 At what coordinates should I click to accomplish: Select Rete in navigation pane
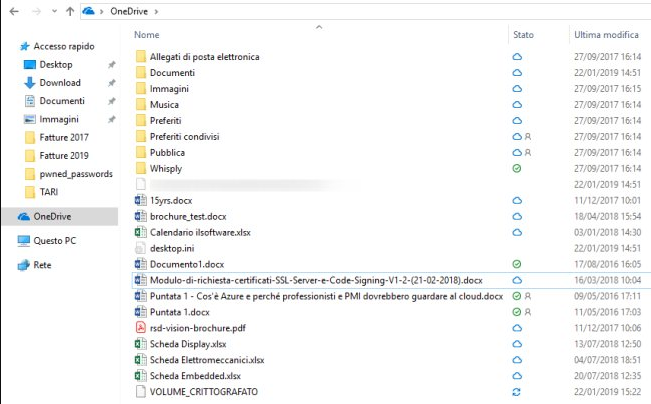pyautogui.click(x=42, y=265)
